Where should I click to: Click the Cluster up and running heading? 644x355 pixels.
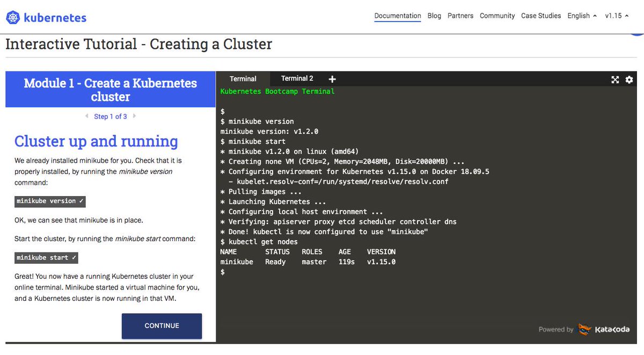(96, 141)
